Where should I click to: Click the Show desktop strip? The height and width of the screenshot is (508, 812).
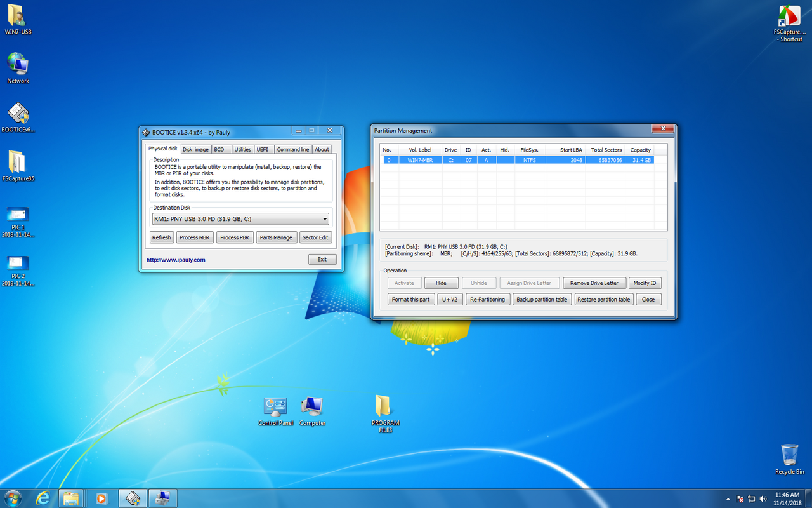click(x=808, y=498)
